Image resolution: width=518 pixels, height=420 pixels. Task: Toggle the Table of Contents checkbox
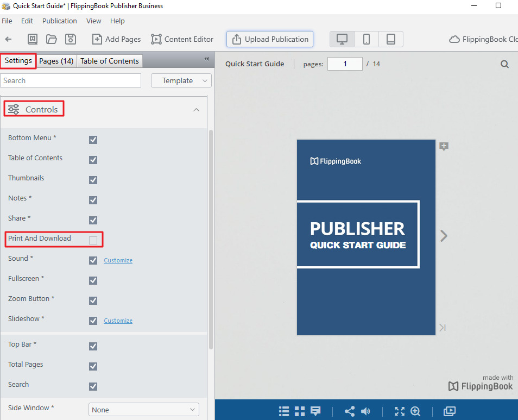point(93,160)
